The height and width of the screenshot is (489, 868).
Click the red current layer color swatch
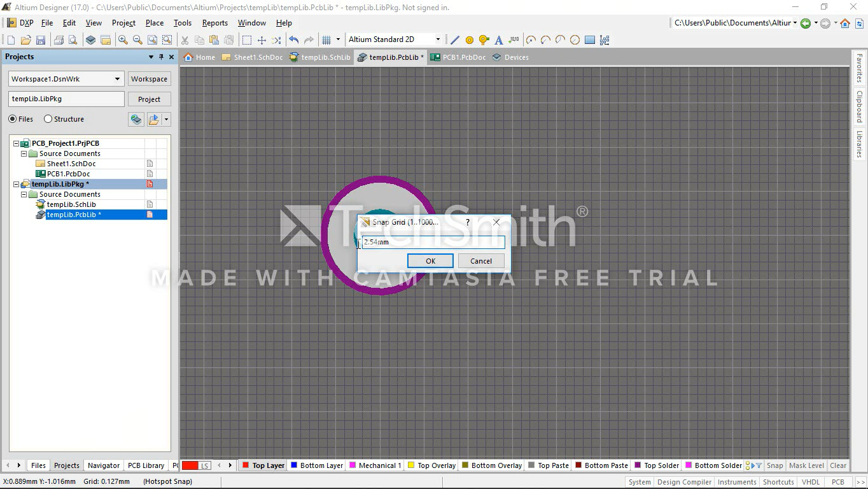[x=190, y=465]
